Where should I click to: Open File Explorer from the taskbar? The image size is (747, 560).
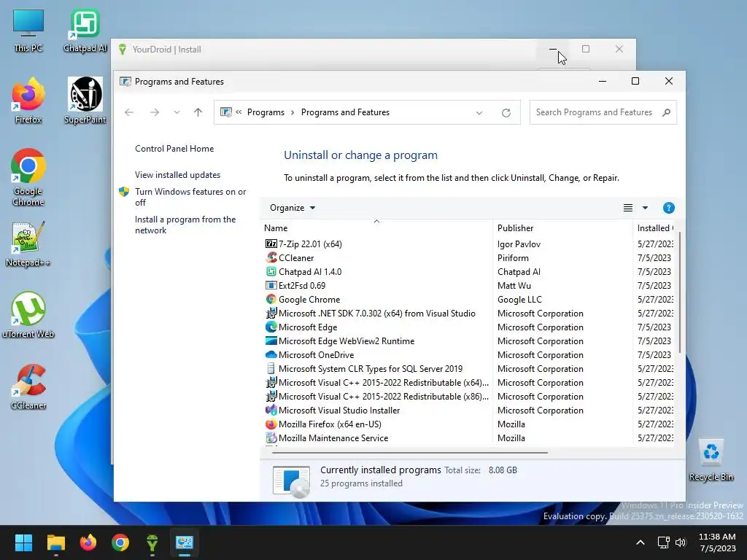coord(55,542)
